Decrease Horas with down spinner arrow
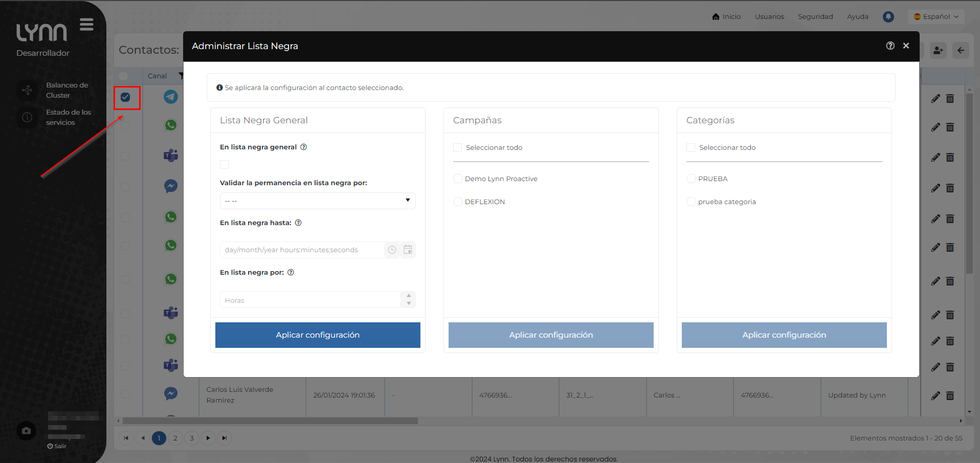The width and height of the screenshot is (980, 463). click(409, 303)
